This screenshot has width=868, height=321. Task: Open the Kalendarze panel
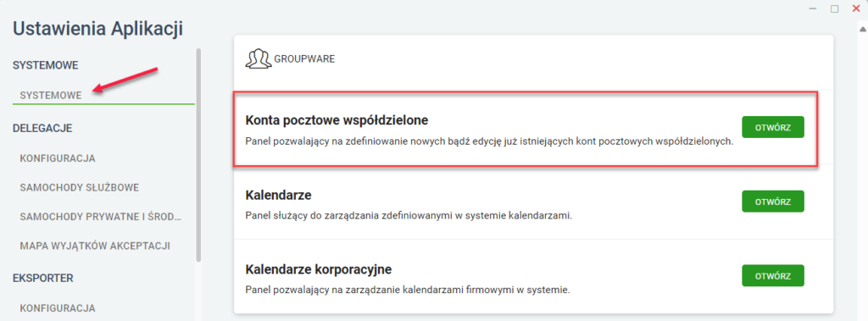pos(773,202)
